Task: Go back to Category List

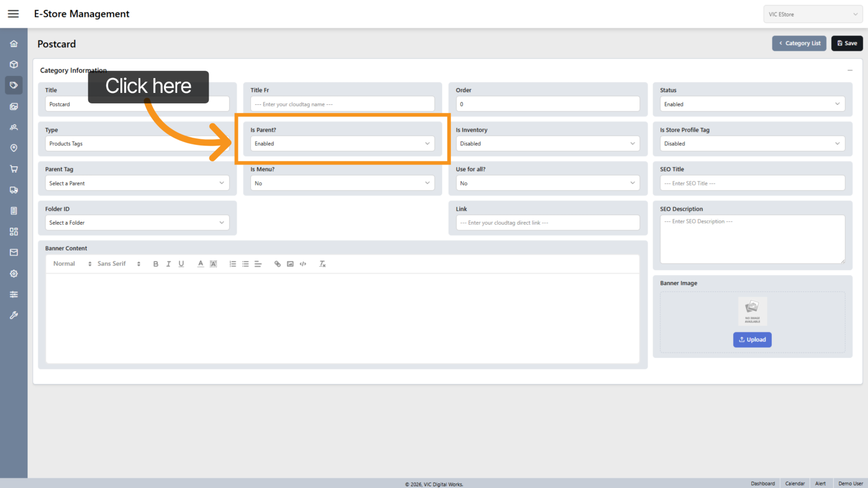Action: [x=799, y=43]
